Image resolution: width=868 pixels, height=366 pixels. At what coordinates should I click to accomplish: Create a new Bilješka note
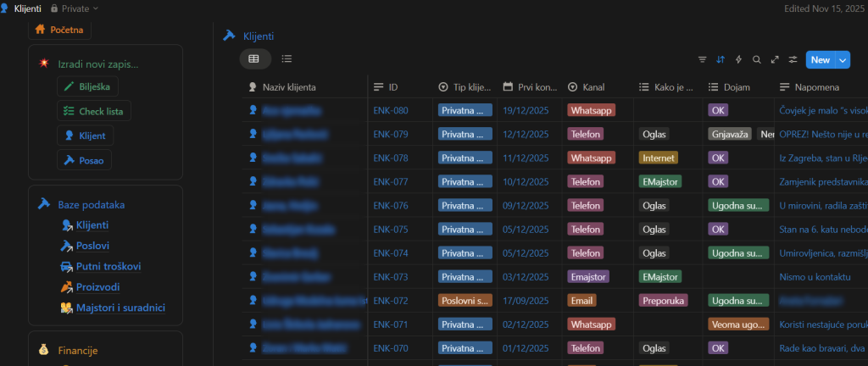pos(88,86)
